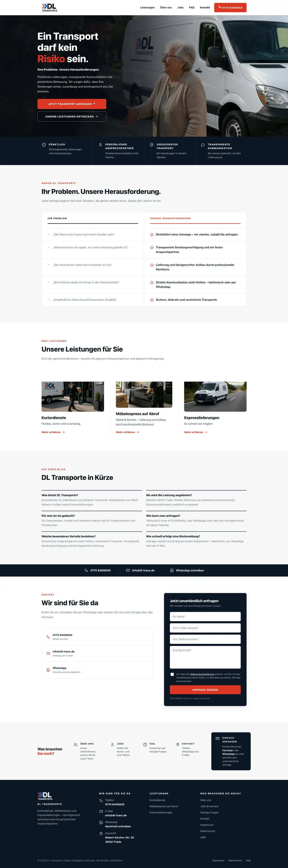Click the question mark icon beside FAQ tile
The width and height of the screenshot is (288, 868).
click(x=145, y=745)
